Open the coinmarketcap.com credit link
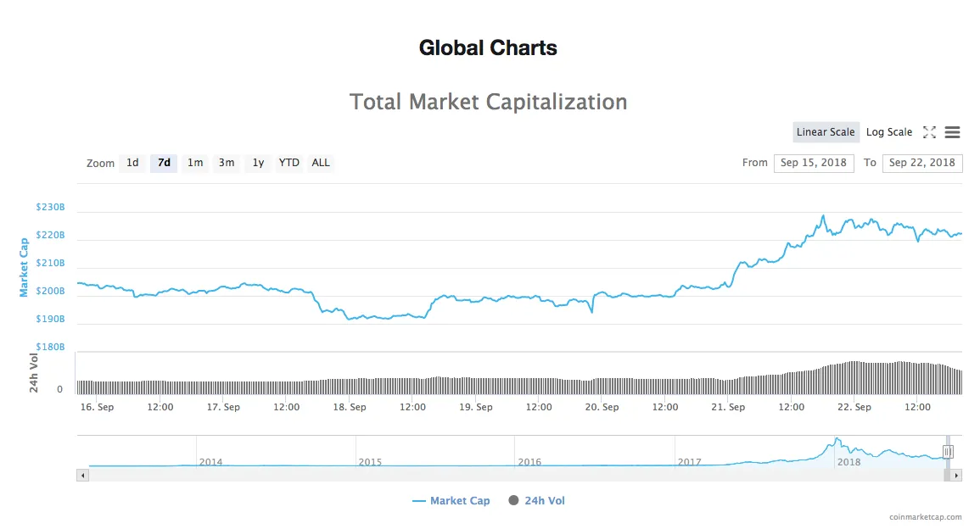 coord(926,517)
